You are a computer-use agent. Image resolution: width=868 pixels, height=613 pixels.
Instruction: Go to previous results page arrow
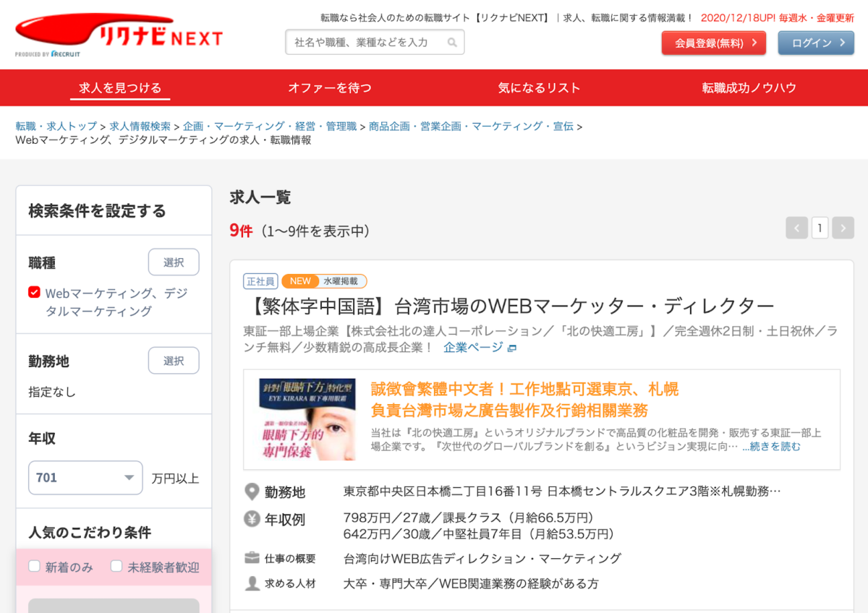[x=796, y=228]
